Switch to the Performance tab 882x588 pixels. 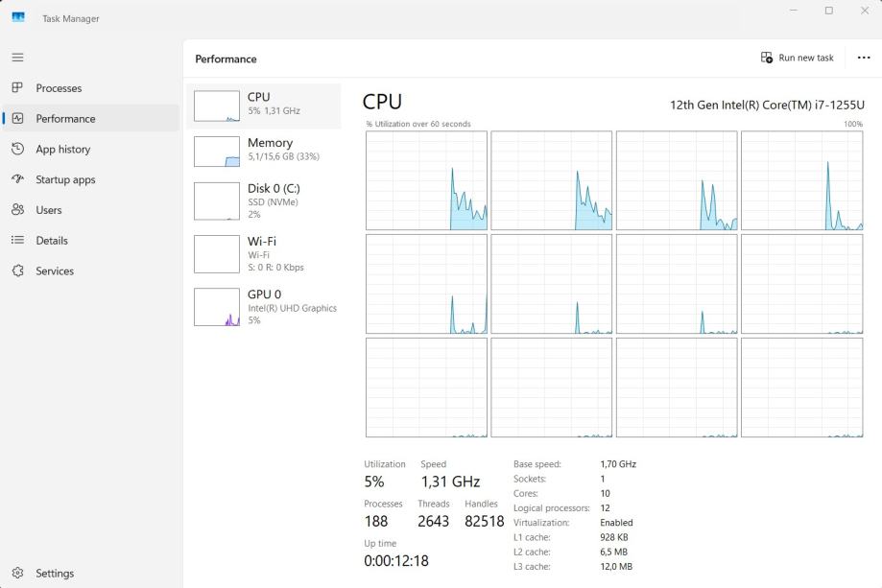pyautogui.click(x=65, y=119)
